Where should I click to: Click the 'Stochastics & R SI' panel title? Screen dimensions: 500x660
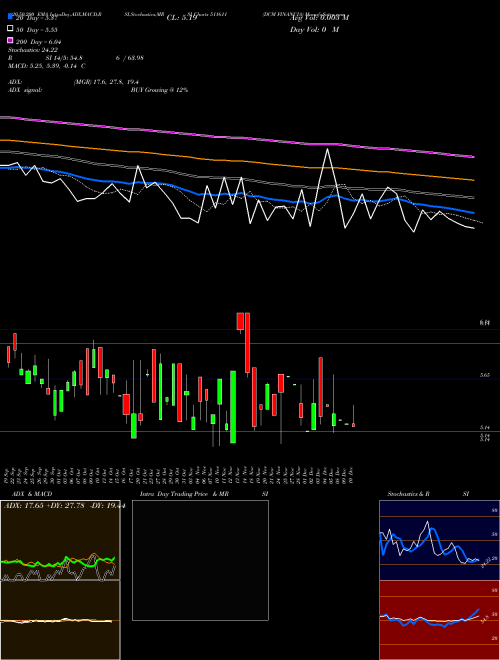point(428,494)
